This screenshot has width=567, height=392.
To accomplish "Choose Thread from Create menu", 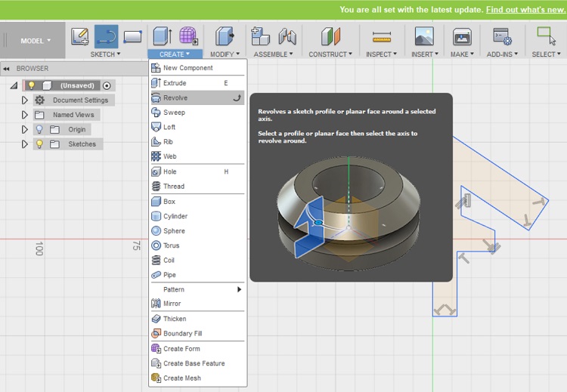I will [198, 187].
